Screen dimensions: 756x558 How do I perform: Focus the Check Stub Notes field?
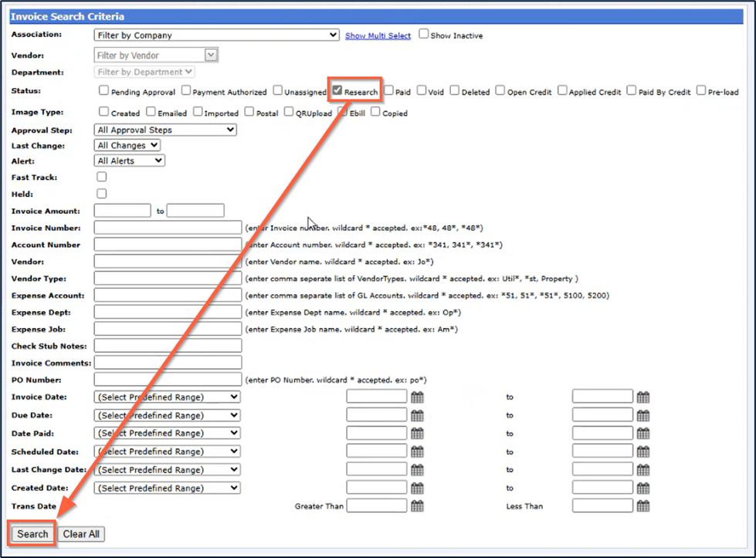[x=168, y=346]
